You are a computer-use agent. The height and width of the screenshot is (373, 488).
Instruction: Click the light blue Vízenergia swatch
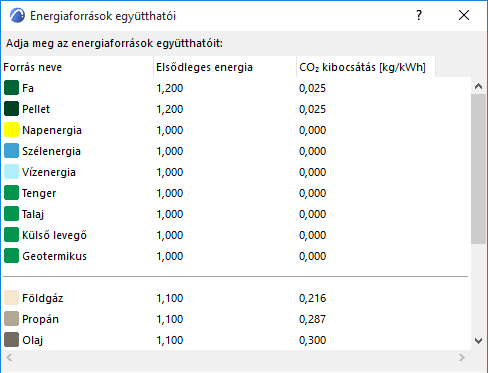click(11, 172)
